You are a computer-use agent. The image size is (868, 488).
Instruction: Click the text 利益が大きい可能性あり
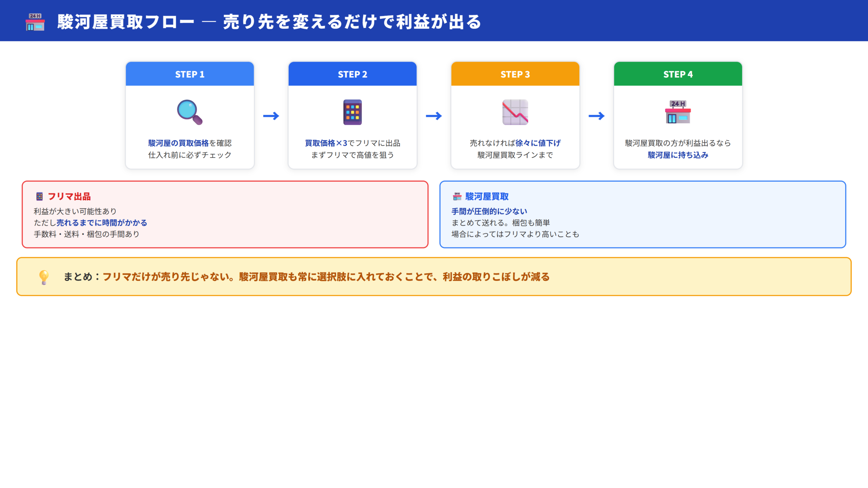click(75, 211)
